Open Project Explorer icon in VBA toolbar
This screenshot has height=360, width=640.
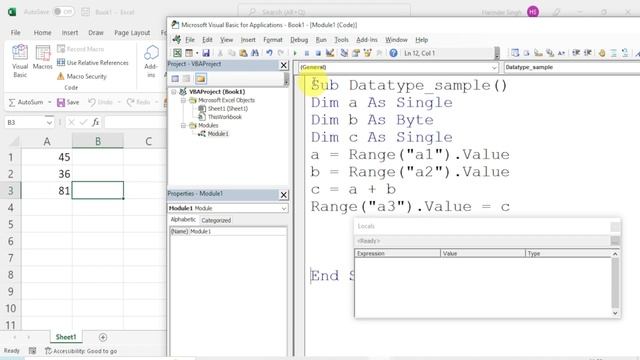tap(344, 53)
